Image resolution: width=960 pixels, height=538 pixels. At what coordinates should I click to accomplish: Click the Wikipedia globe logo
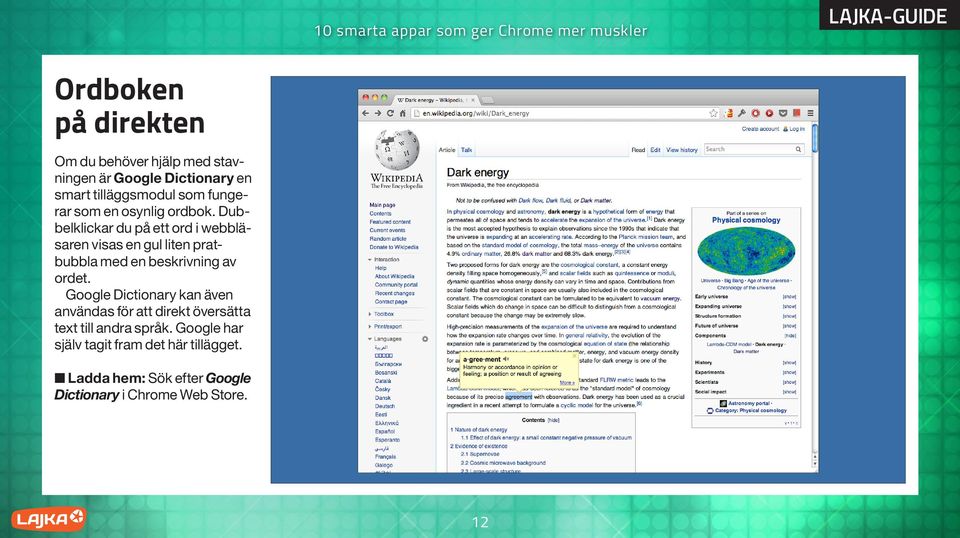click(397, 149)
